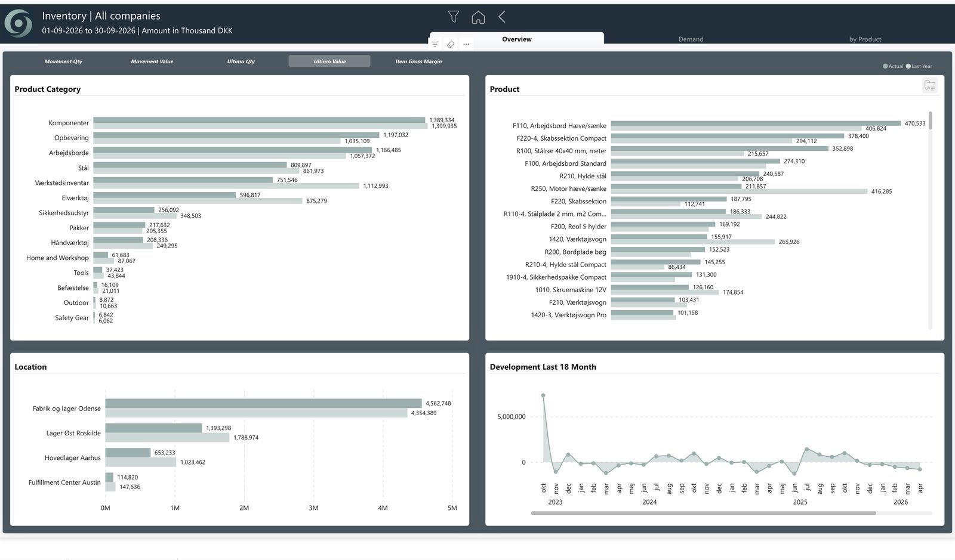Select product F220, Skabssektion
This screenshot has height=560, width=955.
pos(578,202)
